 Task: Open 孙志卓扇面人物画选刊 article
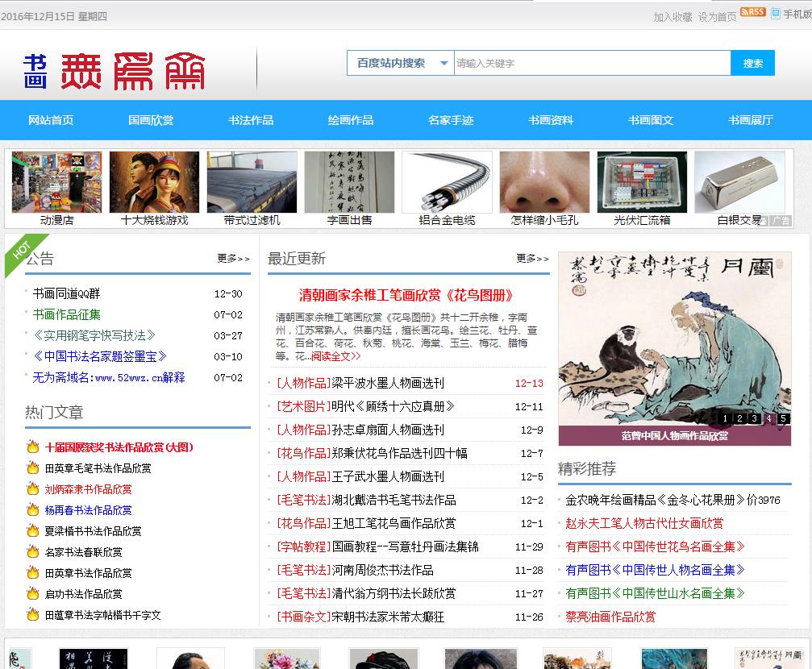[x=388, y=430]
